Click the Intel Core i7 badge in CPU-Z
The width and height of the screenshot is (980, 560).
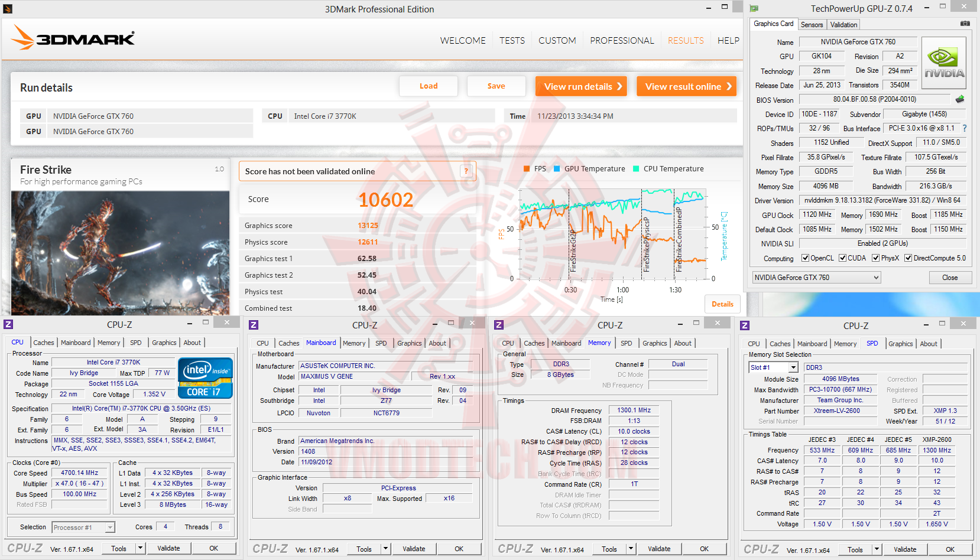pyautogui.click(x=205, y=378)
